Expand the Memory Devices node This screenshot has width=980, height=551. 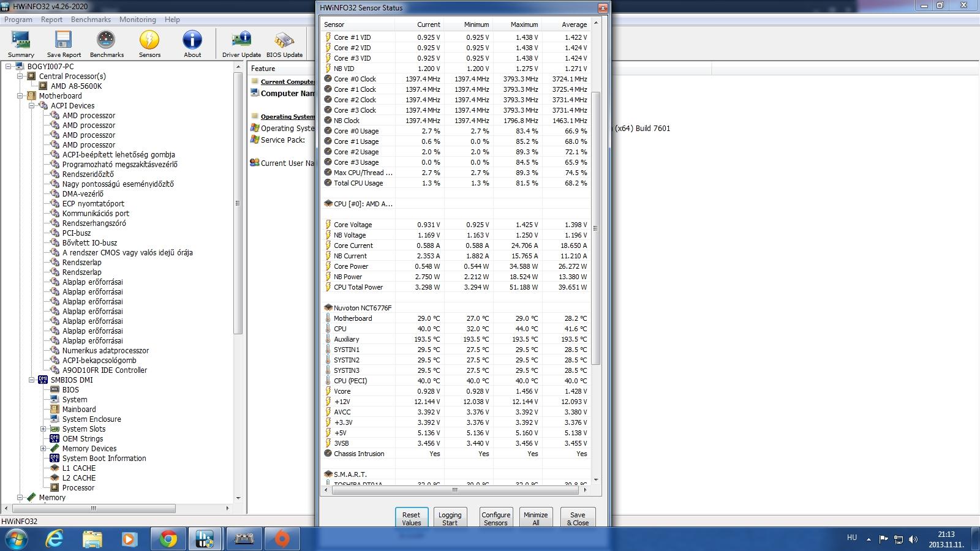click(x=43, y=449)
